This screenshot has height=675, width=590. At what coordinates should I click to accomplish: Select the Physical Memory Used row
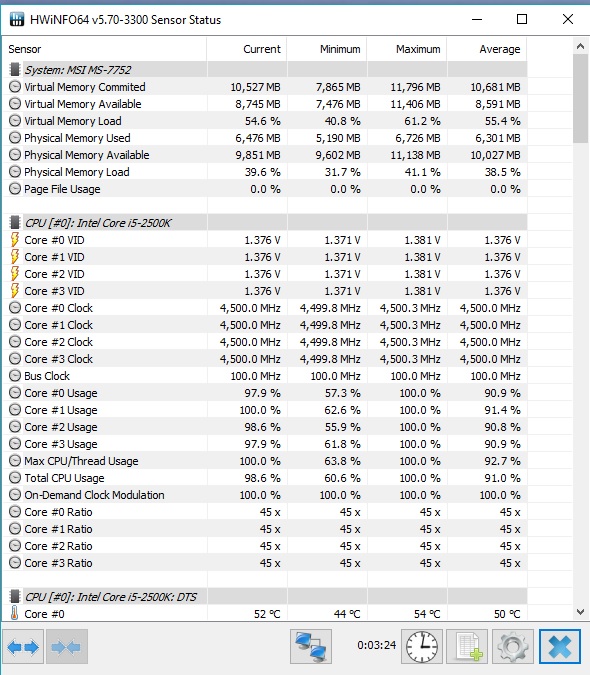click(265, 138)
